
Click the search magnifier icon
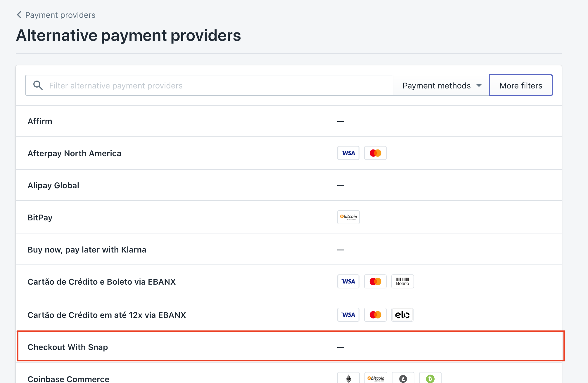click(38, 85)
